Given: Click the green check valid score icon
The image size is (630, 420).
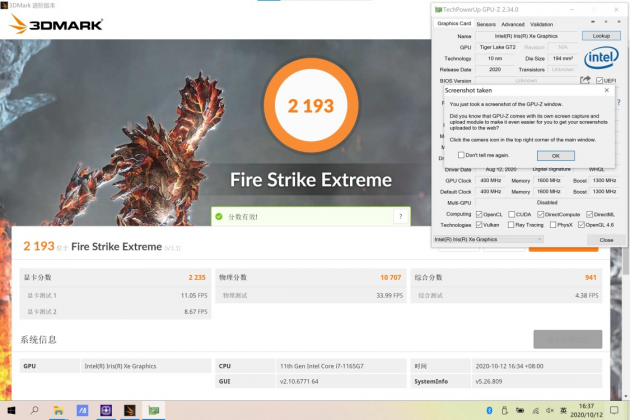Looking at the screenshot, I should (x=219, y=217).
